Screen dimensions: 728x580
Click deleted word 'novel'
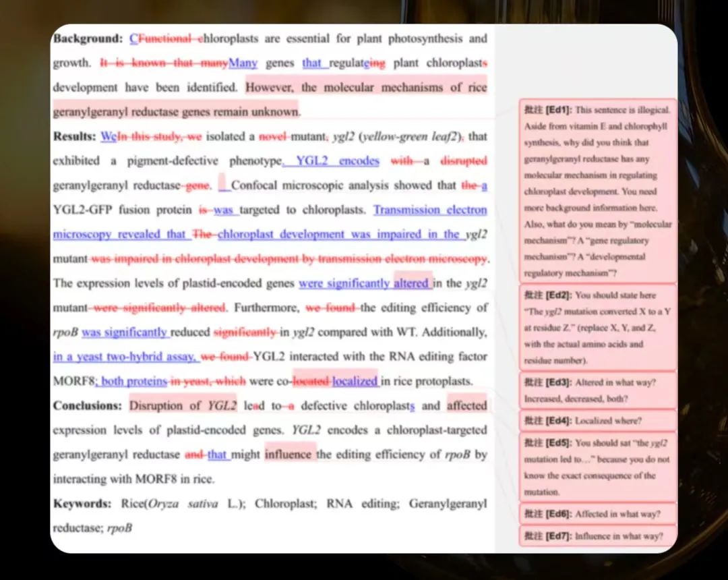tap(272, 136)
